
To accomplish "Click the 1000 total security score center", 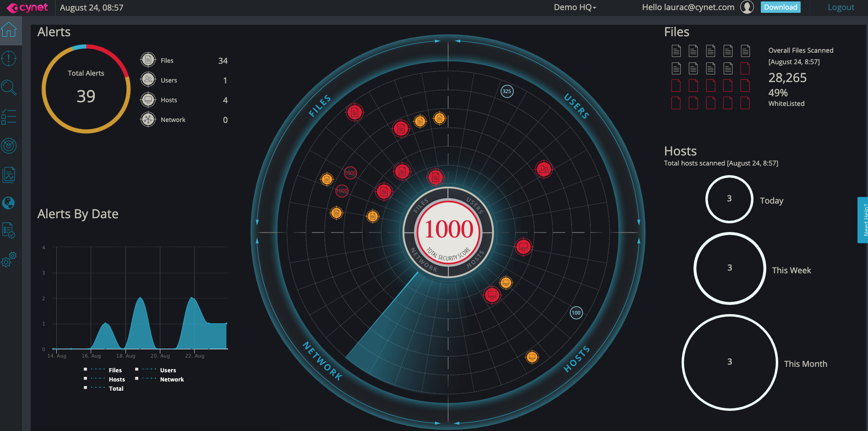I will [448, 232].
